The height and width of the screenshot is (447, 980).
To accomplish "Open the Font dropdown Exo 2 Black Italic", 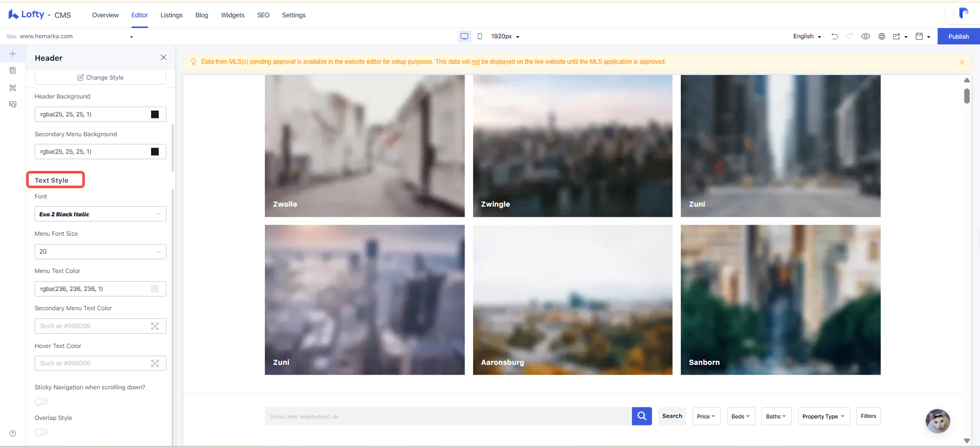I will 101,214.
